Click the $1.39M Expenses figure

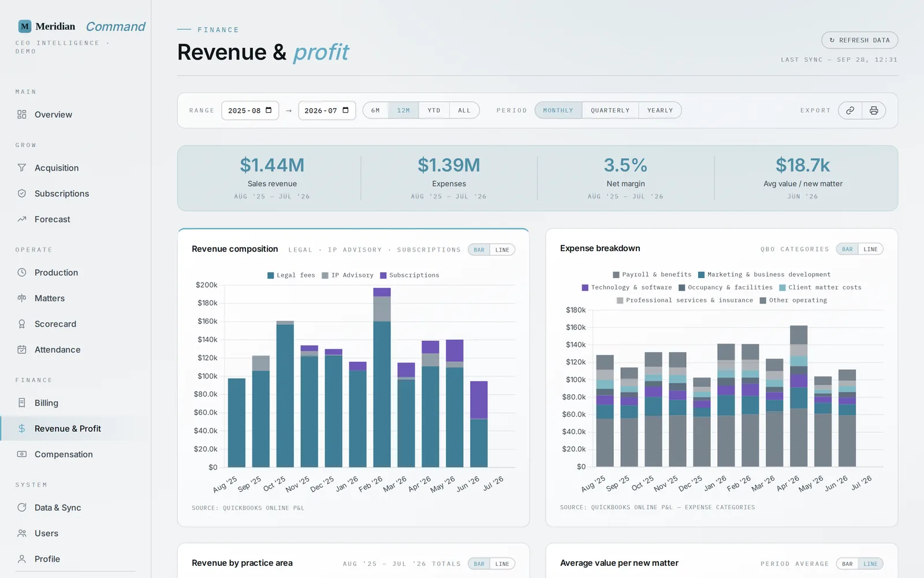pyautogui.click(x=449, y=165)
